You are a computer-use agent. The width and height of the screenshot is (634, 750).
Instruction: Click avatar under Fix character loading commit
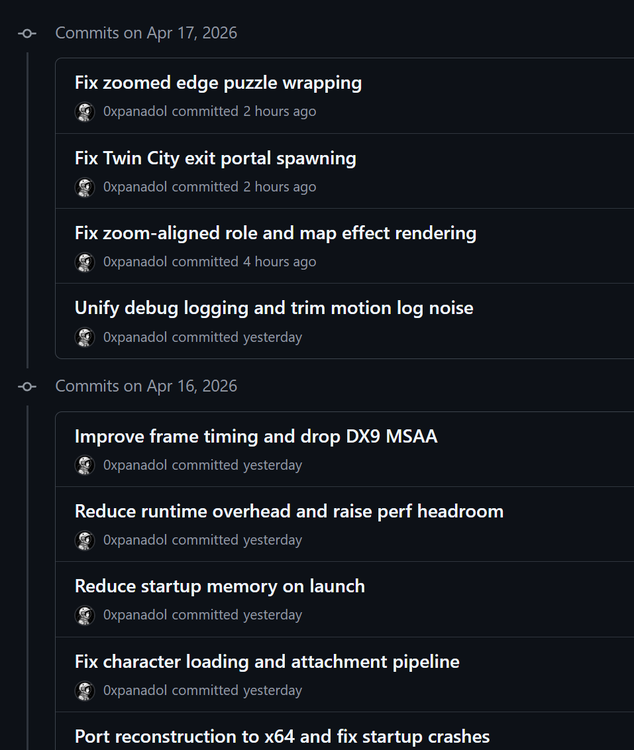[x=85, y=690]
